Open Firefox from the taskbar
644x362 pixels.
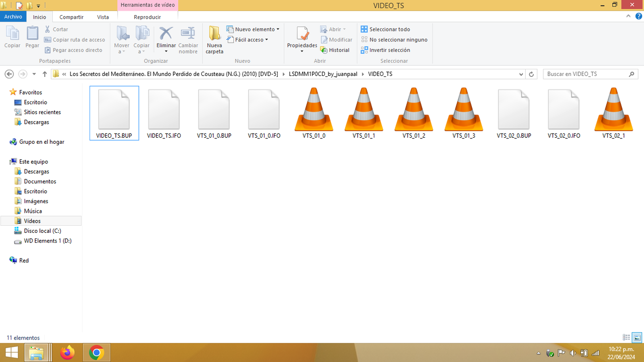pos(67,352)
